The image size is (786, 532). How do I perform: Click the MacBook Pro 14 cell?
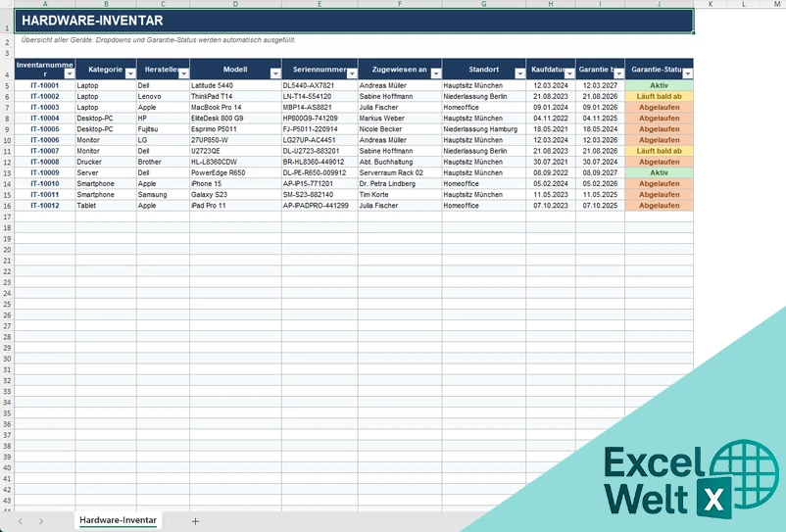(235, 107)
